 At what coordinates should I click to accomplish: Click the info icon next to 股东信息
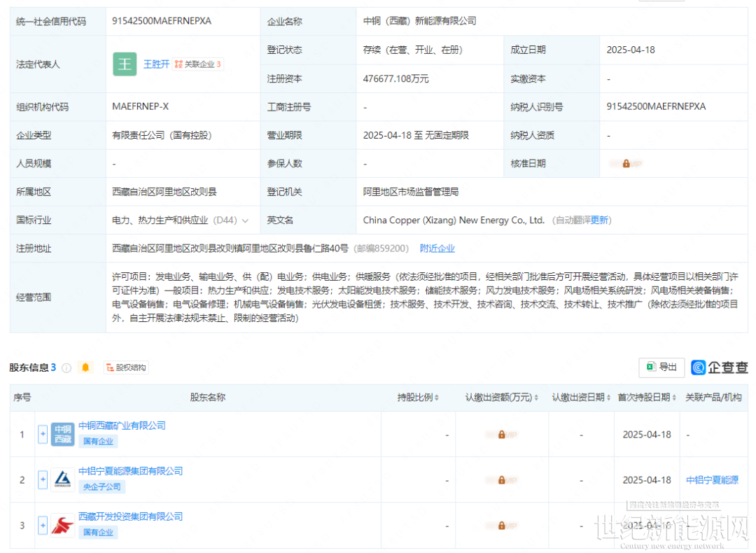click(67, 368)
